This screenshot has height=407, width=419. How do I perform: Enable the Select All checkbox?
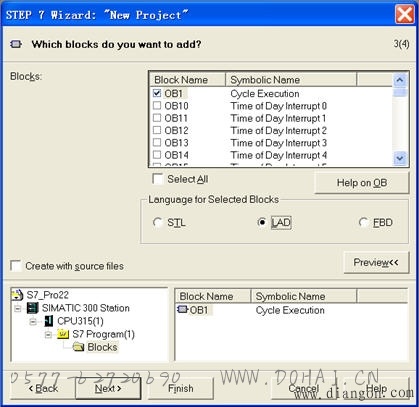point(158,179)
